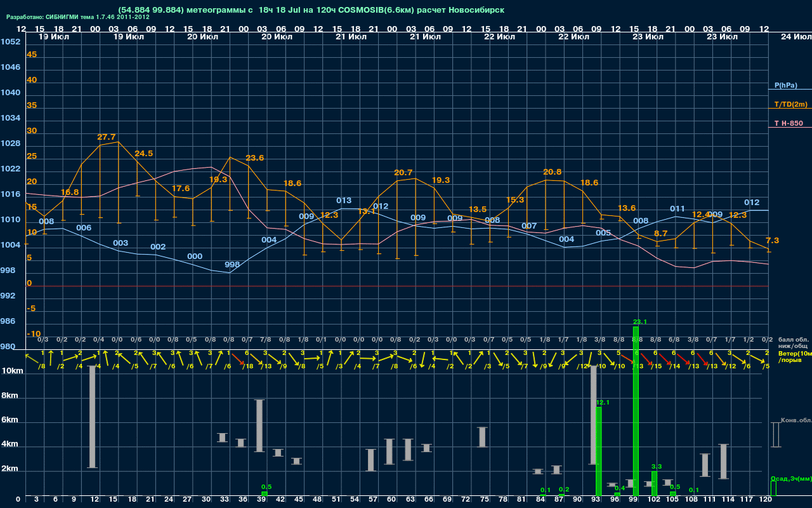Click the 1028 pressure axis label

pyautogui.click(x=10, y=144)
